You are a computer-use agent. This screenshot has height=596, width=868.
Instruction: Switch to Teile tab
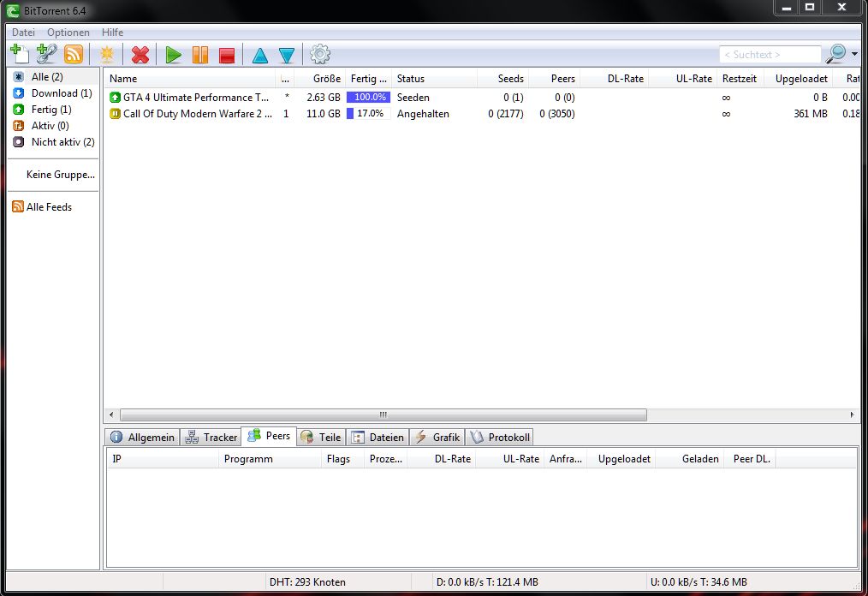[321, 437]
